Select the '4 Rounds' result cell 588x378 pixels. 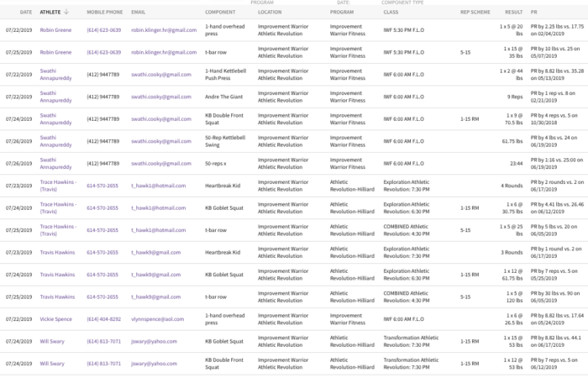[x=512, y=186]
